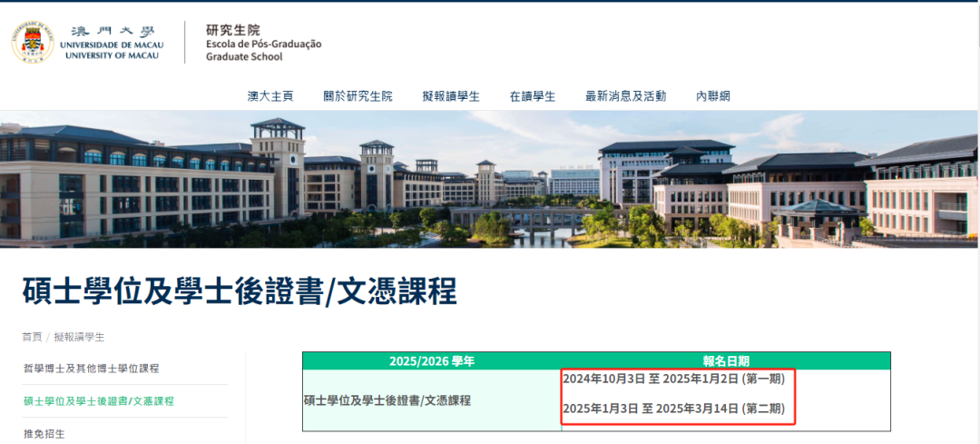Screen dimensions: 980x444
Task: Open 推免招生 in the sidebar
Action: coord(44,433)
